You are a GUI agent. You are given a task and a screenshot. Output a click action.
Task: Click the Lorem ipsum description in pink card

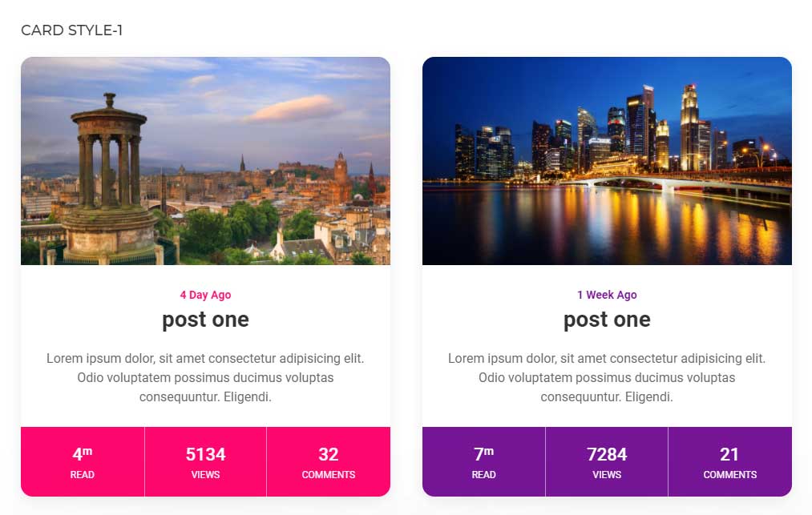coord(205,378)
